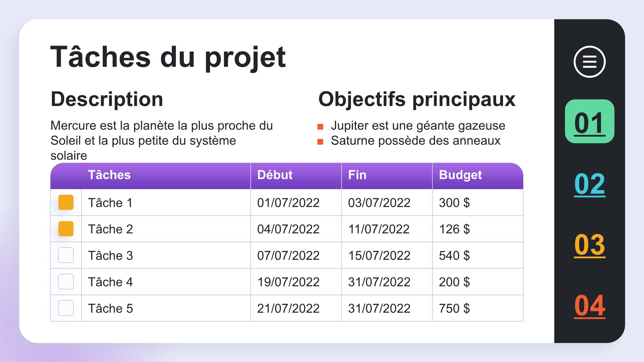Screen dimensions: 644x362
Task: Click the Budget column header
Action: point(460,175)
